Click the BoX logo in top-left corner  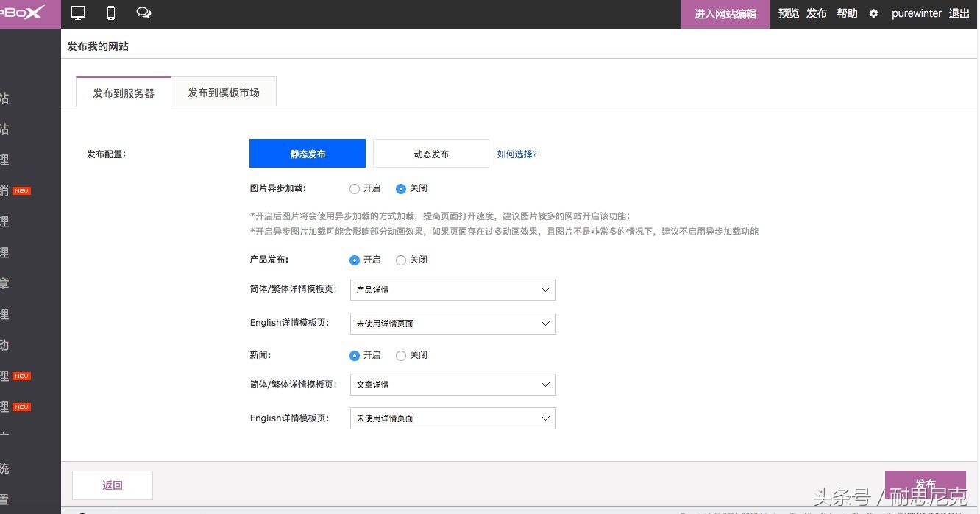(x=22, y=13)
